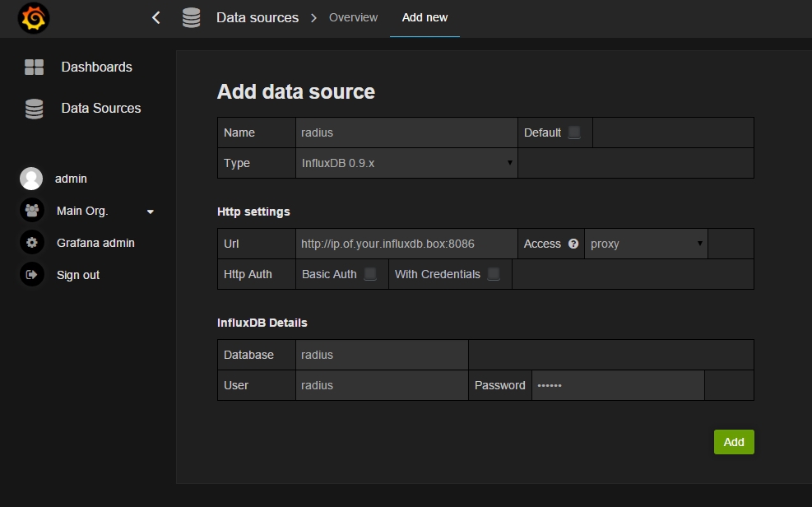The width and height of the screenshot is (812, 507).
Task: Click the green Add button
Action: [734, 442]
